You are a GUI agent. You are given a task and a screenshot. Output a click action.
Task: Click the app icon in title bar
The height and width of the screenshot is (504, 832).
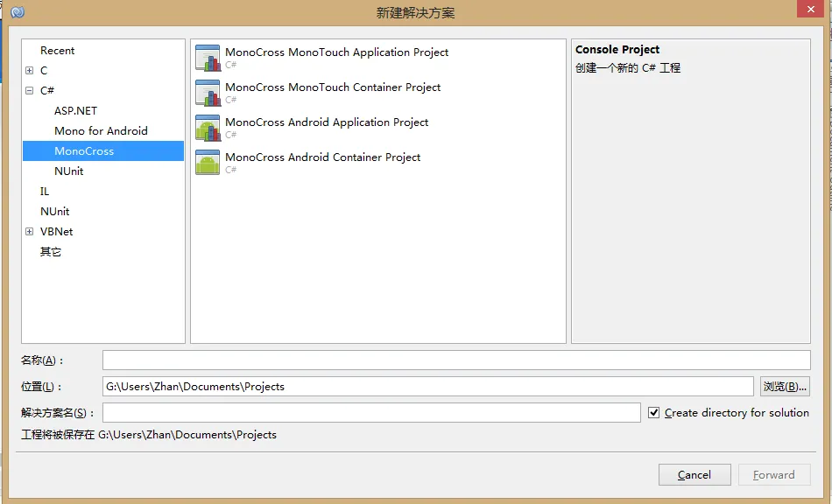coord(18,11)
